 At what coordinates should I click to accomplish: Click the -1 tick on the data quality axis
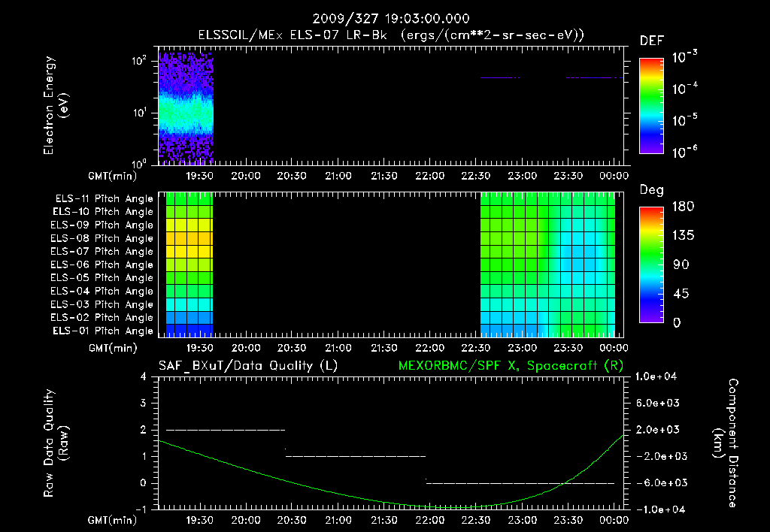pos(141,509)
